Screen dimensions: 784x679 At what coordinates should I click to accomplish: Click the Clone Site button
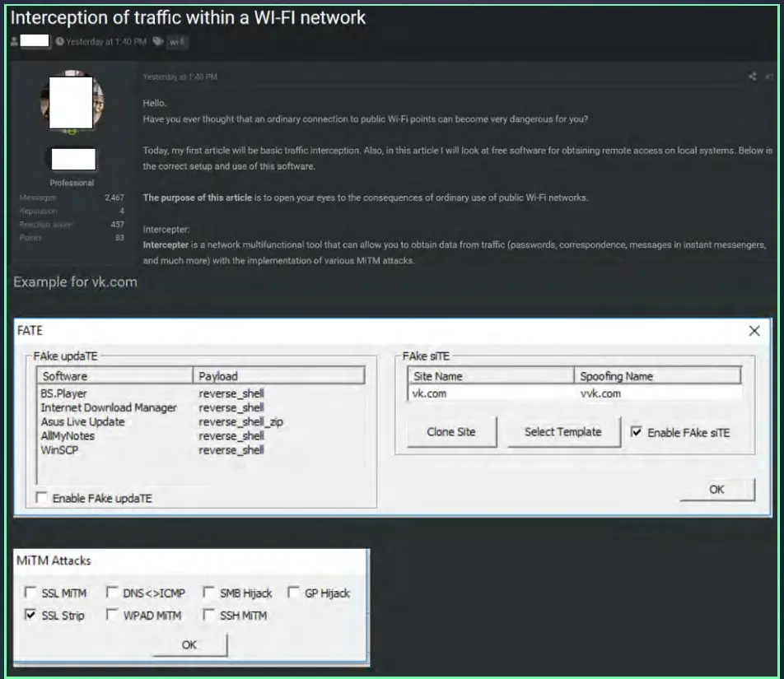click(451, 432)
